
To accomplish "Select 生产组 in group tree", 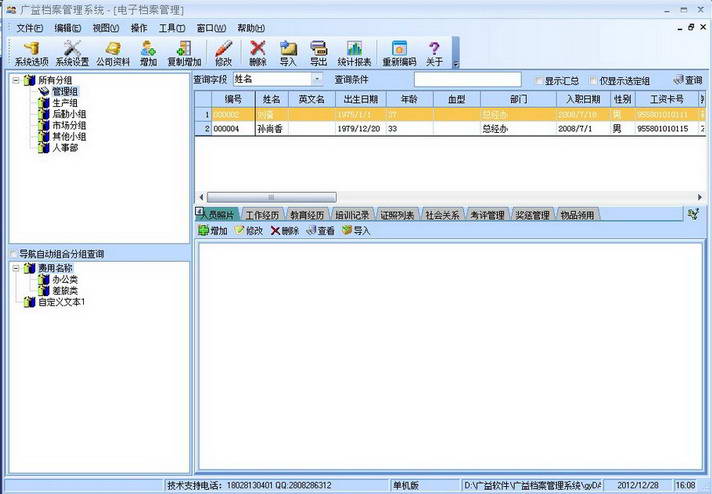I will coord(65,103).
